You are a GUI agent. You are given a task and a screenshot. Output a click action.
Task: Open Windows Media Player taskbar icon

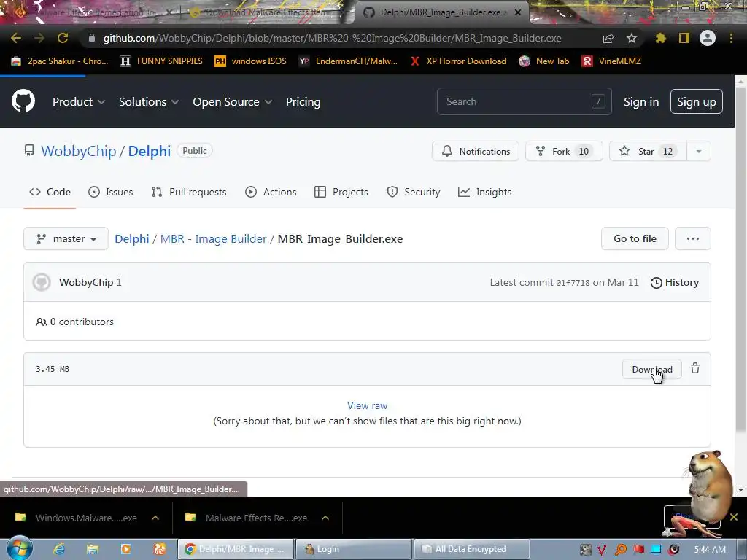(x=126, y=549)
